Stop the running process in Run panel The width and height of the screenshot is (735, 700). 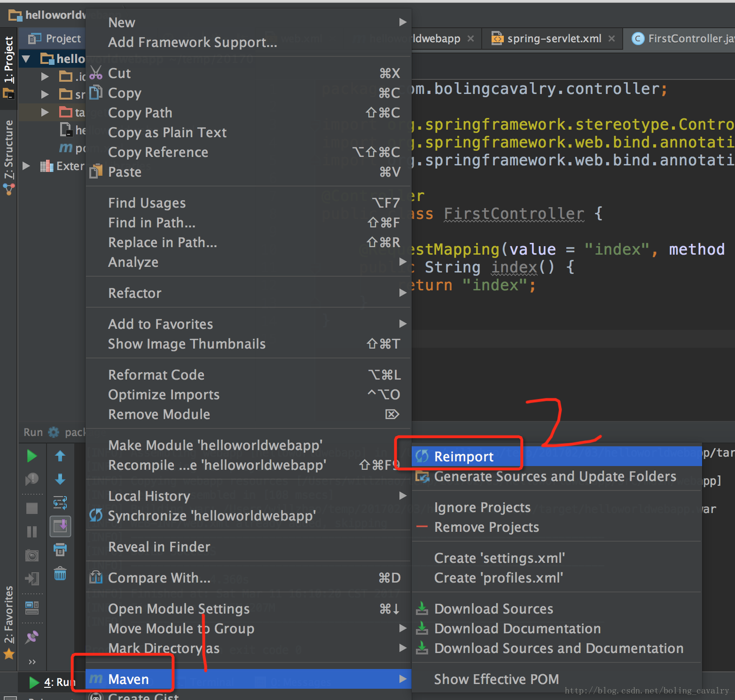[31, 508]
